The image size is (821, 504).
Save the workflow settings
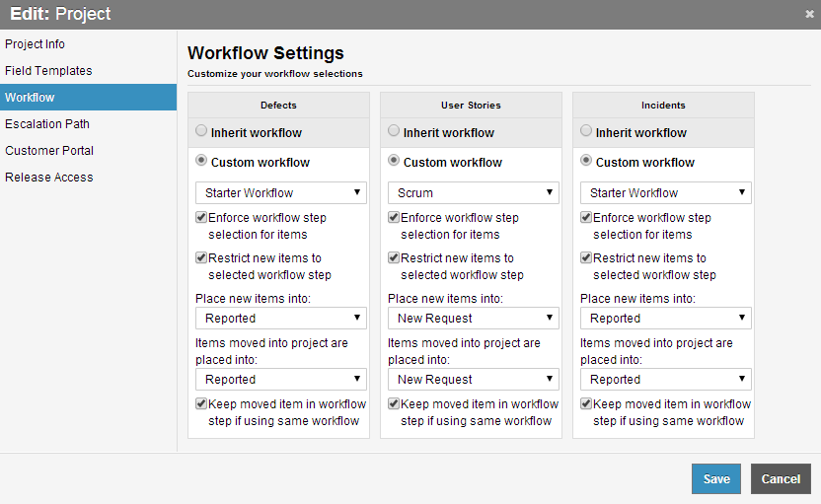point(716,478)
